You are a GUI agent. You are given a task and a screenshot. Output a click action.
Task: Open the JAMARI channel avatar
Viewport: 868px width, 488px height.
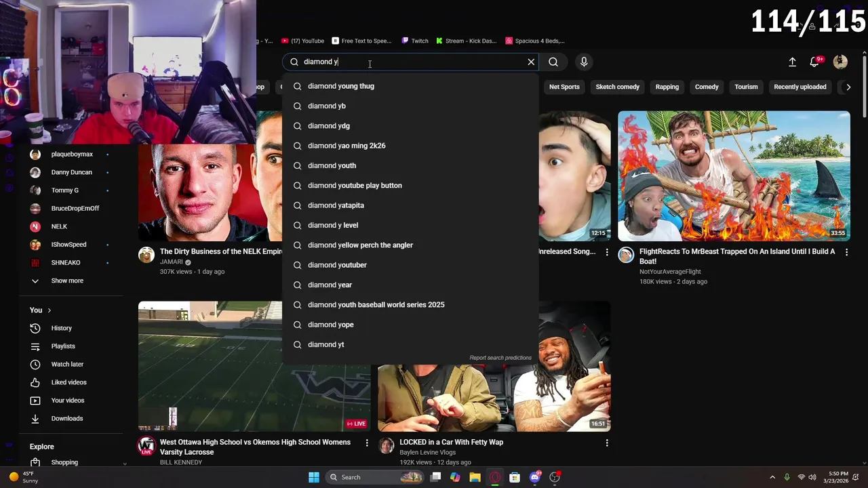pyautogui.click(x=146, y=255)
